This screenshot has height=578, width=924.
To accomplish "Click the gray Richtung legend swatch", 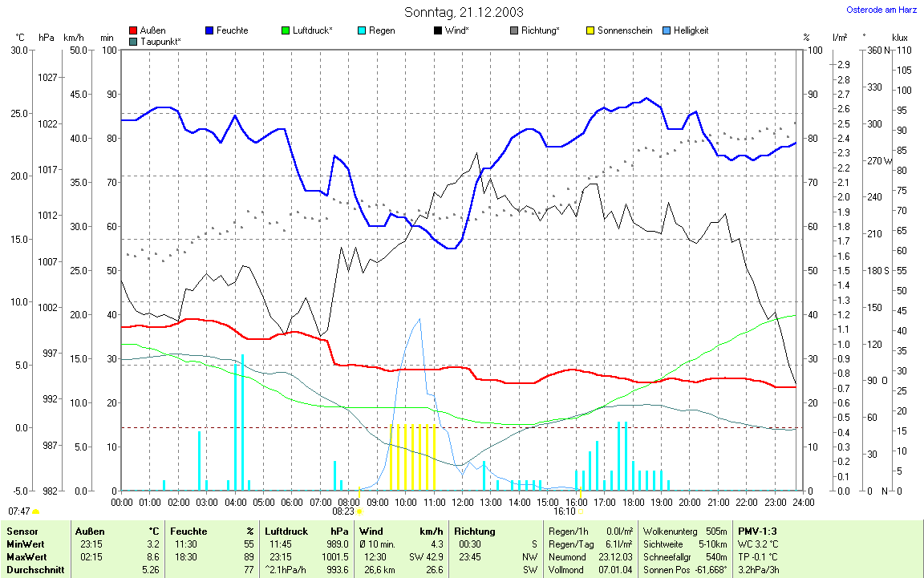I will click(514, 31).
